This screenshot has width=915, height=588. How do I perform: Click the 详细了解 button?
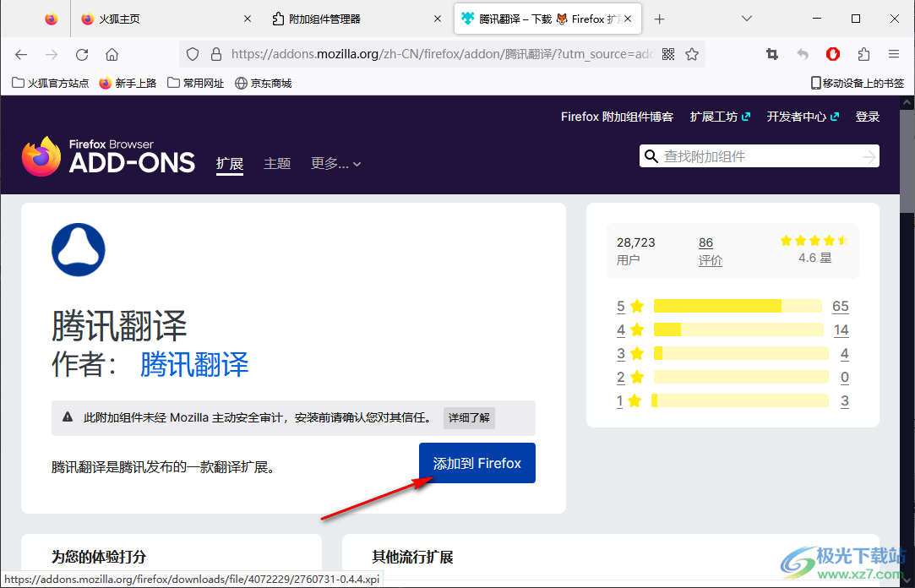(x=469, y=417)
